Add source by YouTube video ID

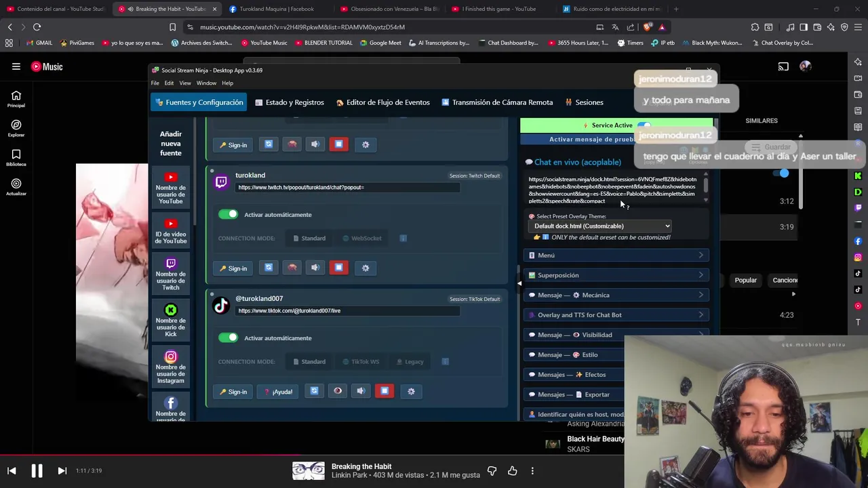tap(171, 232)
